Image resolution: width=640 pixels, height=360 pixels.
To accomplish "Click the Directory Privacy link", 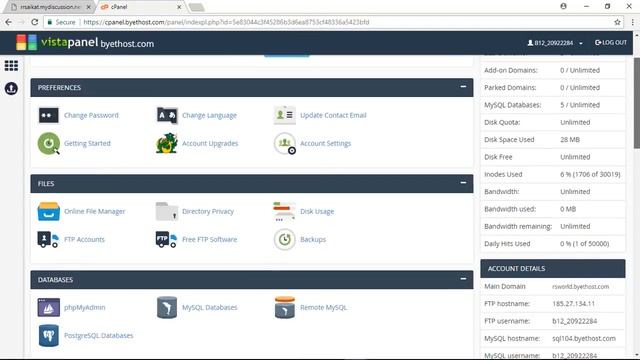I will [x=208, y=211].
